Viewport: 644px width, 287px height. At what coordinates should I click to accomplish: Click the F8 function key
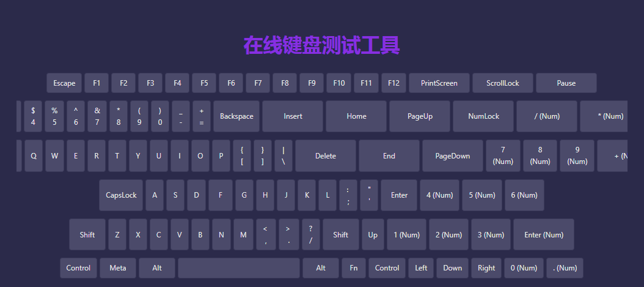(x=285, y=83)
